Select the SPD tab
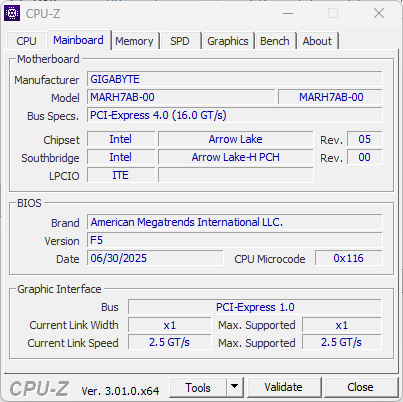 (x=180, y=41)
